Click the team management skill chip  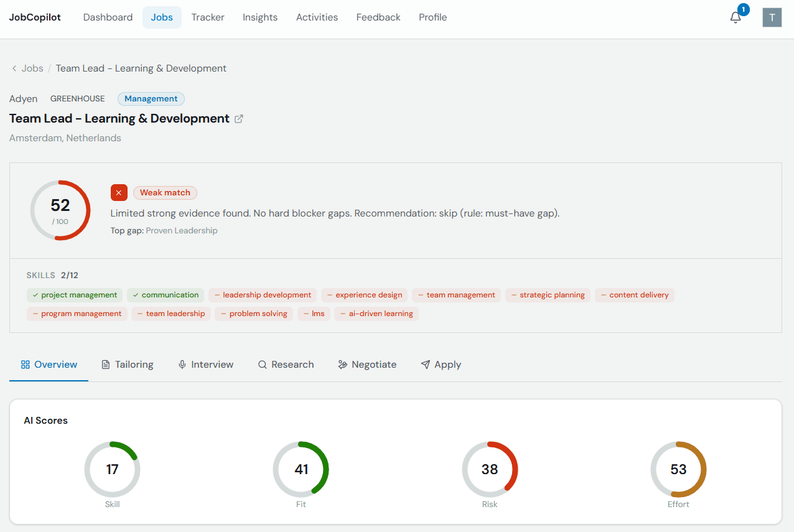[x=457, y=295]
